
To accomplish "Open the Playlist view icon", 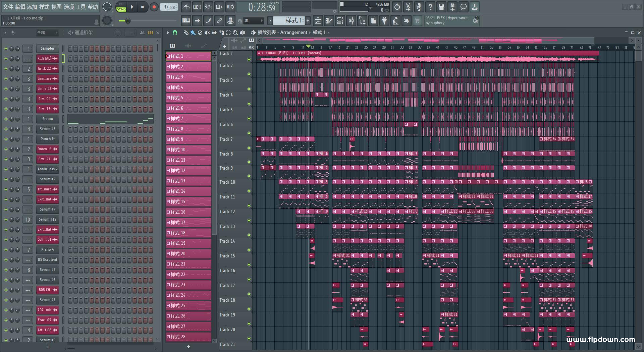I will coord(318,21).
